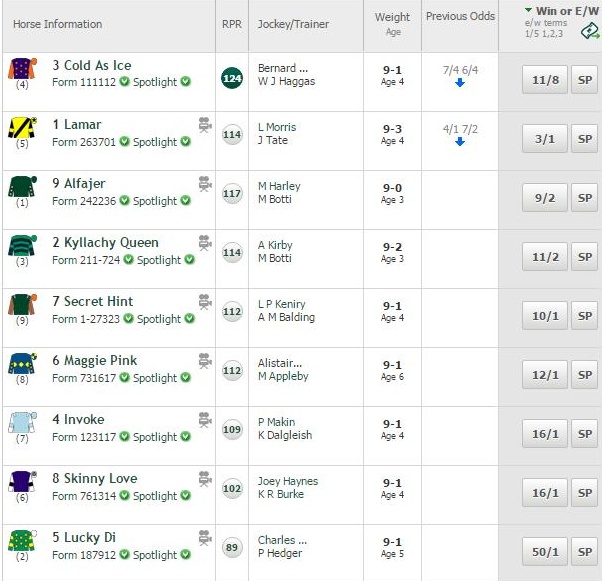Click the bet slip ticket icon in header
This screenshot has height=581, width=602.
[590, 31]
